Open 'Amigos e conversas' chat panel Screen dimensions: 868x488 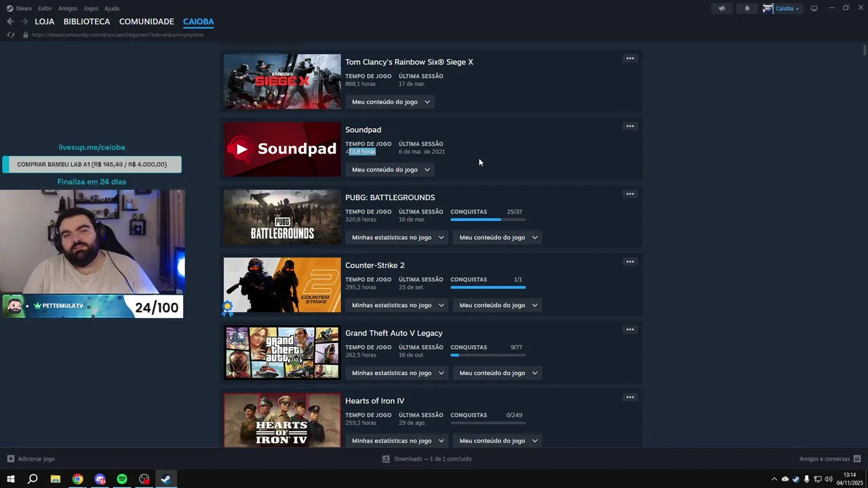830,459
